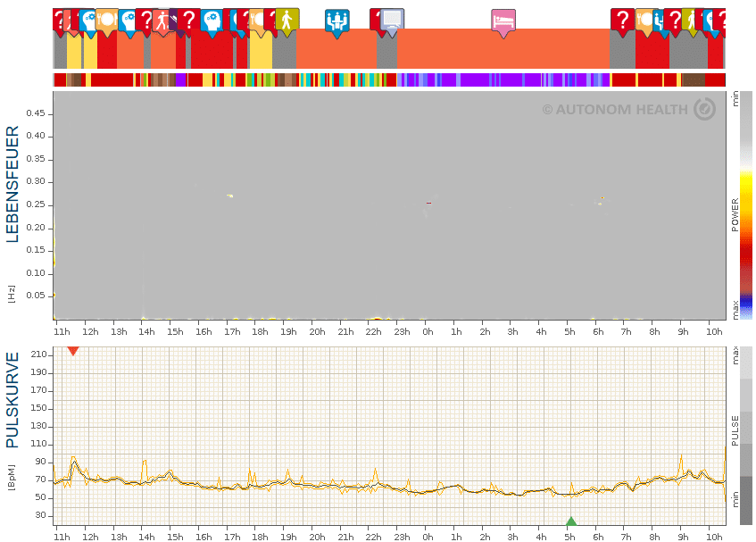This screenshot has width=756, height=542.
Task: Select the large question mark marker after the exercise figure
Action: click(189, 21)
